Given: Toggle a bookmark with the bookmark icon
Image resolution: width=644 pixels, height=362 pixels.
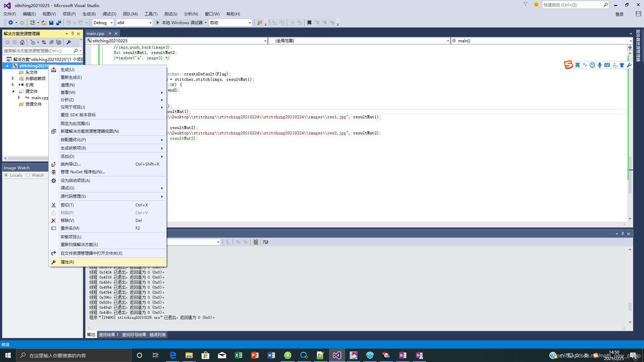Looking at the screenshot, I should coord(309,23).
